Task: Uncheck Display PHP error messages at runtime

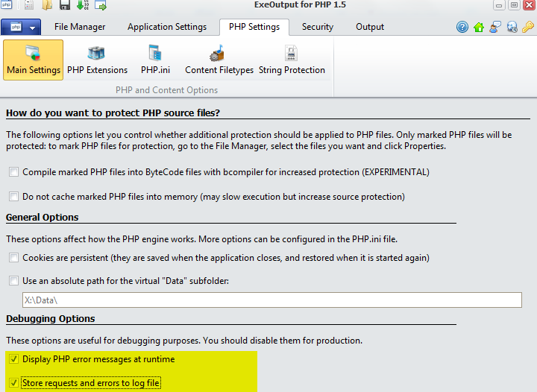Action: tap(13, 358)
